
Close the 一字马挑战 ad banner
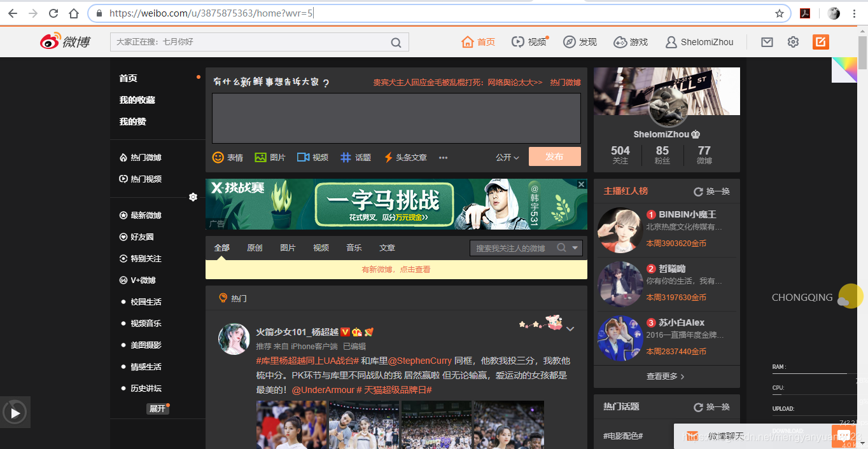[581, 184]
